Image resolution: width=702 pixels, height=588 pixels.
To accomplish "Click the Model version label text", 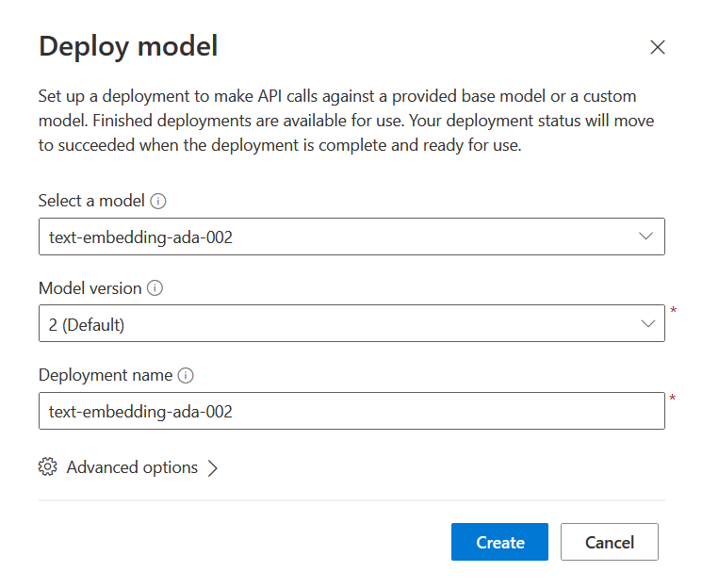I will tap(90, 288).
